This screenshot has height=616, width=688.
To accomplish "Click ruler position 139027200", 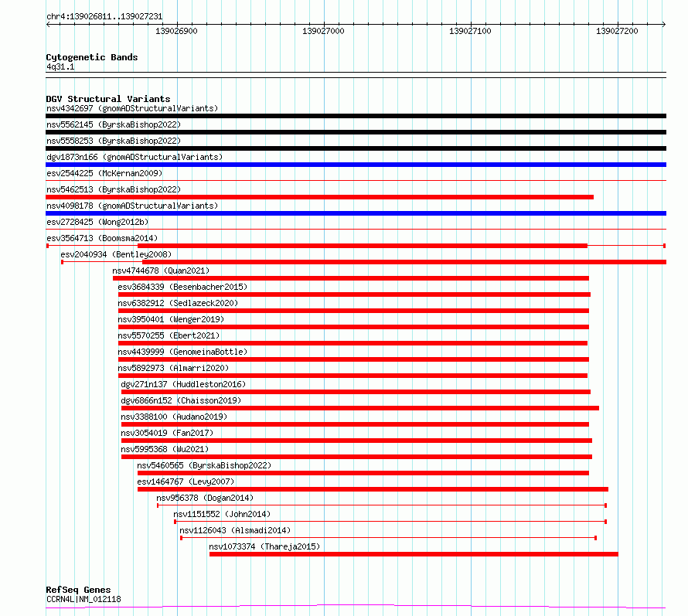I will click(x=617, y=31).
